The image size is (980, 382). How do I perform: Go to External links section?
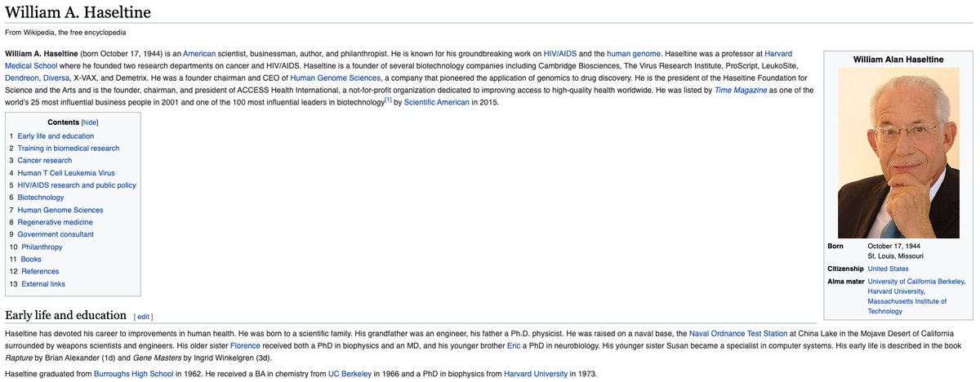point(43,284)
